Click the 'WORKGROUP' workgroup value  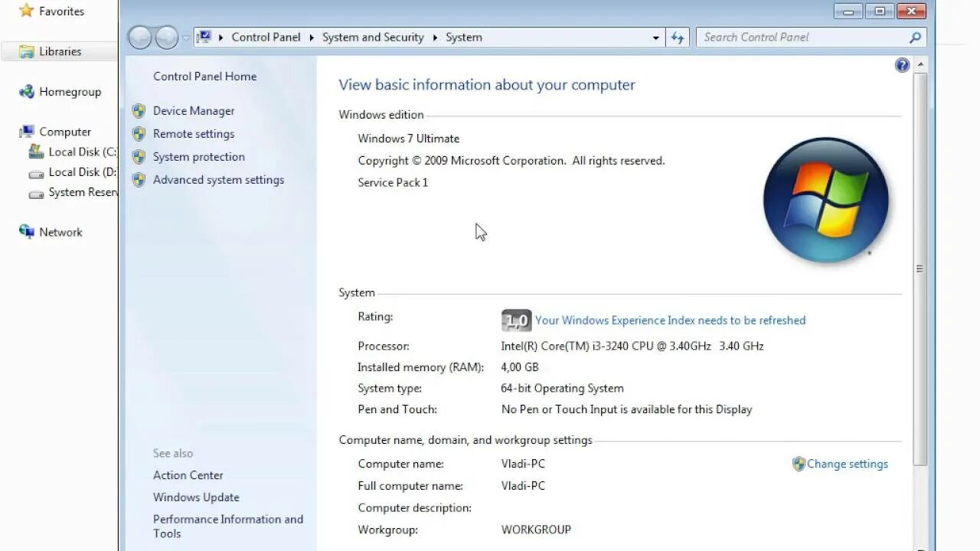(536, 530)
